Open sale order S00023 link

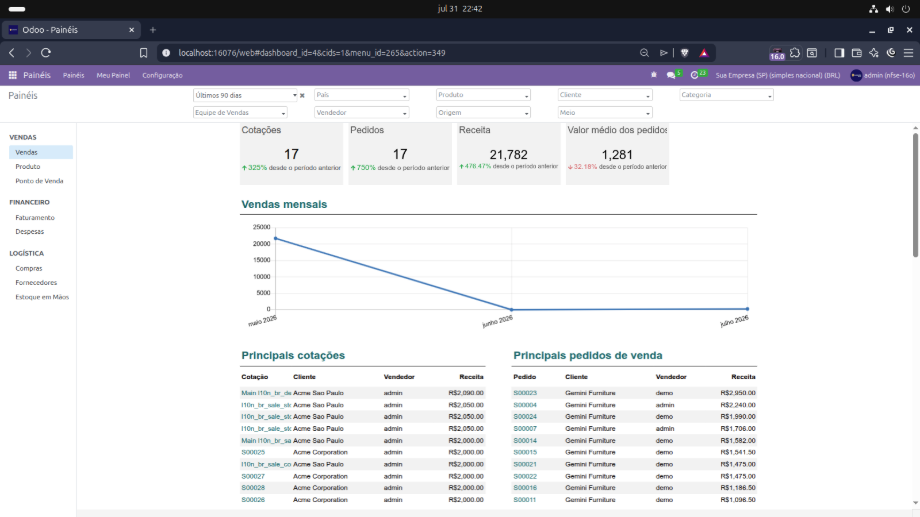click(x=525, y=393)
